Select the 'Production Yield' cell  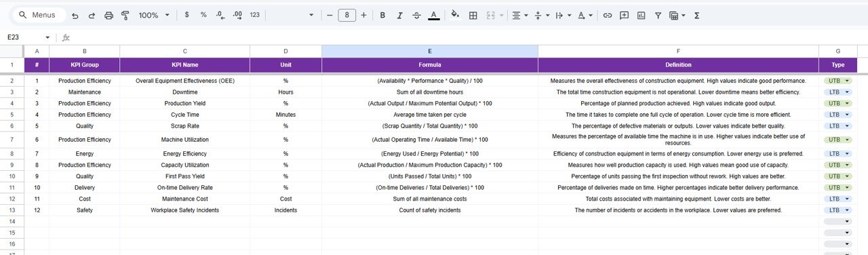184,103
